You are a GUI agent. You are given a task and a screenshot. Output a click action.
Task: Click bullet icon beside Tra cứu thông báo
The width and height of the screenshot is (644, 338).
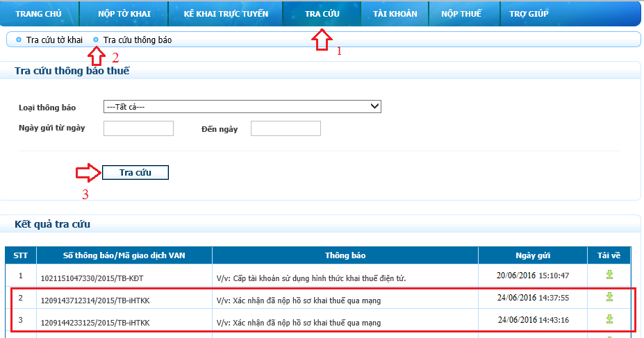point(96,40)
